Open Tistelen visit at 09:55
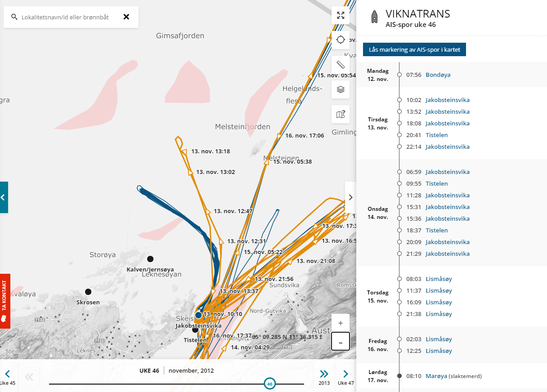The image size is (547, 392). (x=437, y=183)
